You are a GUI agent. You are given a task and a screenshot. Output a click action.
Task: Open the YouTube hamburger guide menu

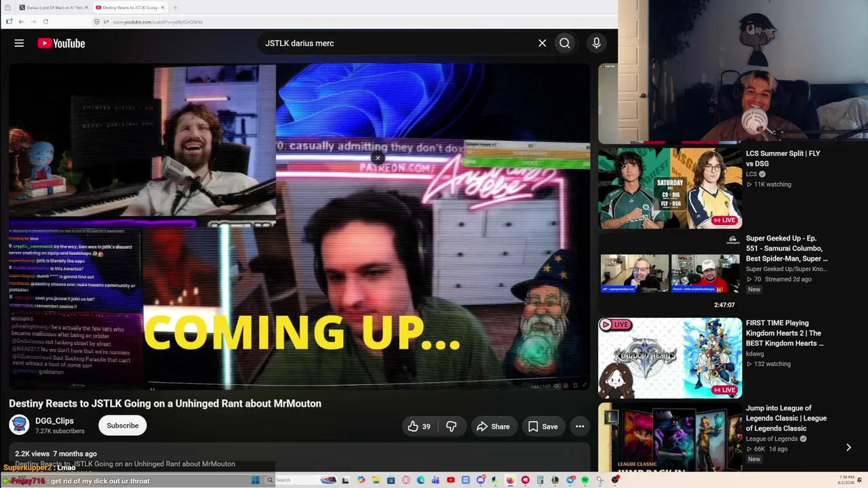[x=19, y=43]
